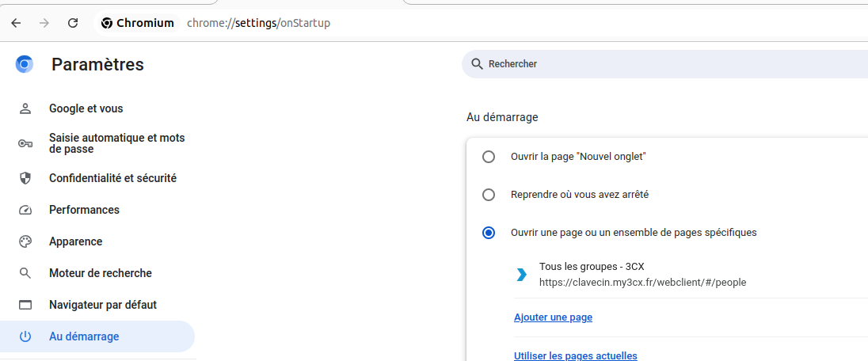Image resolution: width=868 pixels, height=361 pixels.
Task: Click the browser forward arrow button
Action: 44,23
